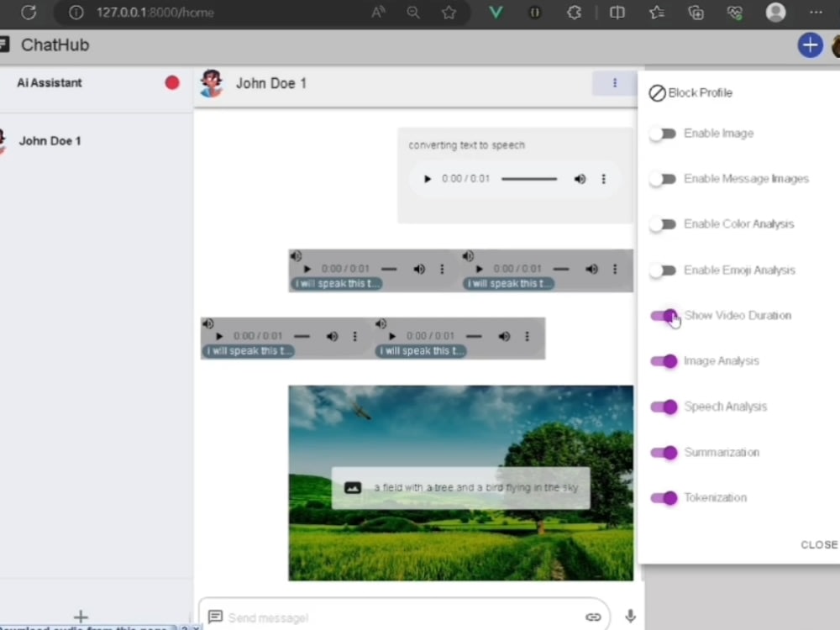
Task: Click the CLOSE button on the settings panel
Action: pos(818,544)
